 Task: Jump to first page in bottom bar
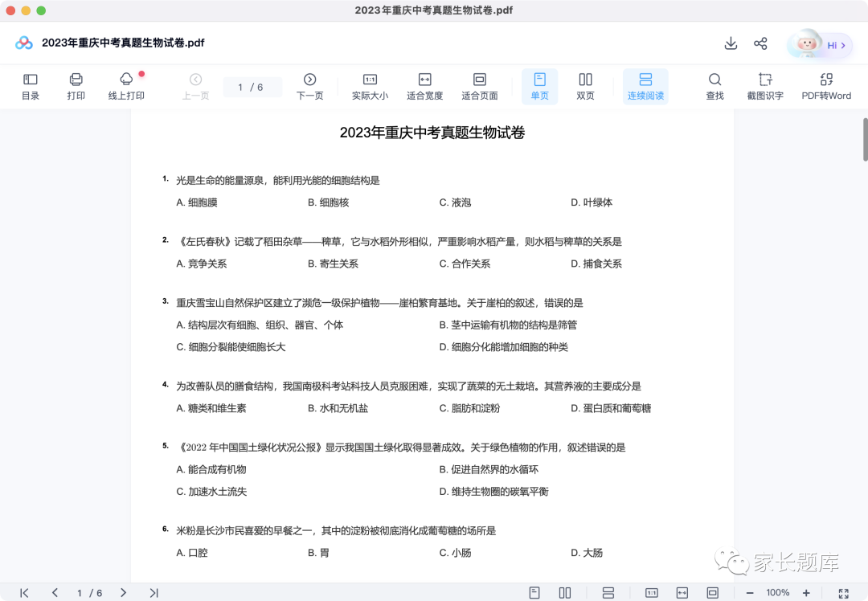[x=24, y=593]
